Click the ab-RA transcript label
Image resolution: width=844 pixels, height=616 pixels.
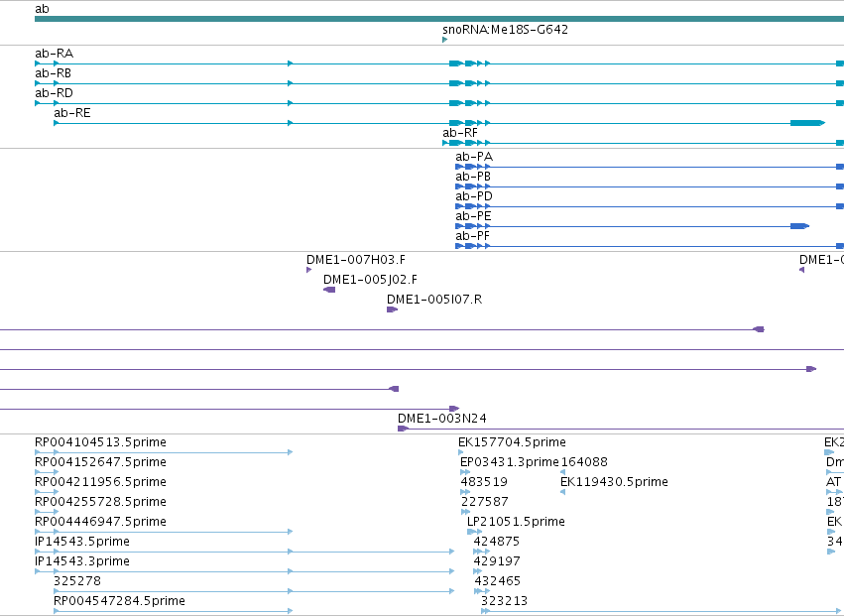click(54, 54)
